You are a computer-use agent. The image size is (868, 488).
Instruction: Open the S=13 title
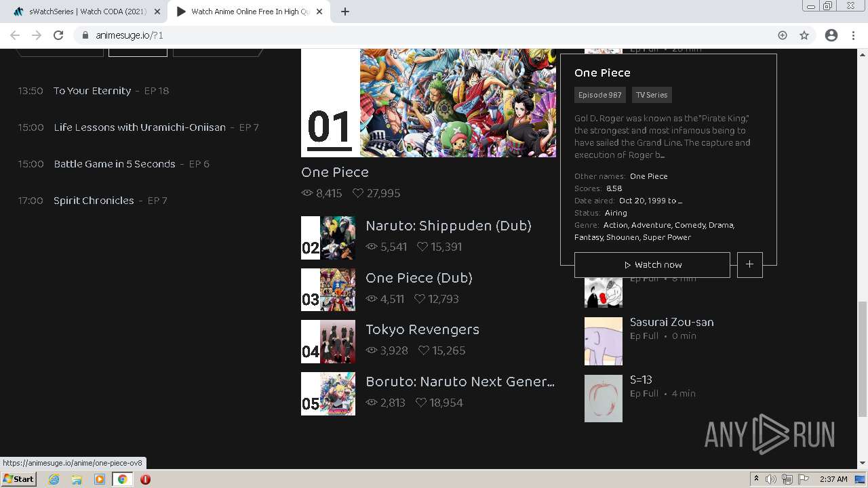(x=641, y=380)
